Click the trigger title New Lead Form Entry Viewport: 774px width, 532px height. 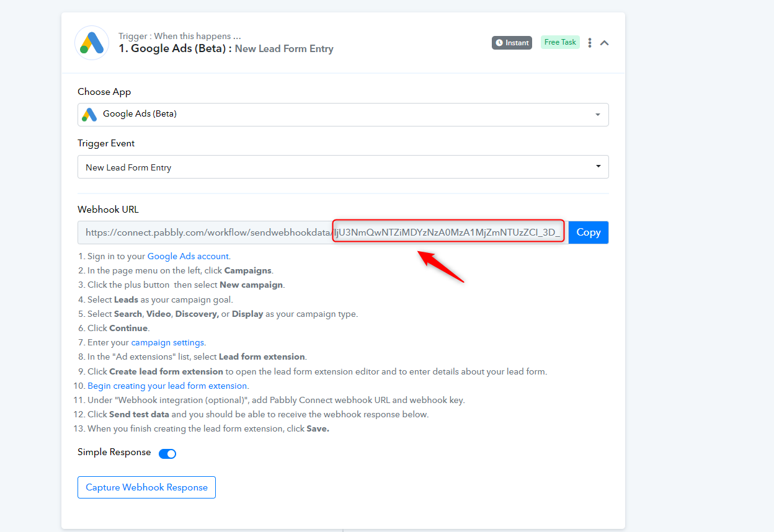tap(284, 49)
